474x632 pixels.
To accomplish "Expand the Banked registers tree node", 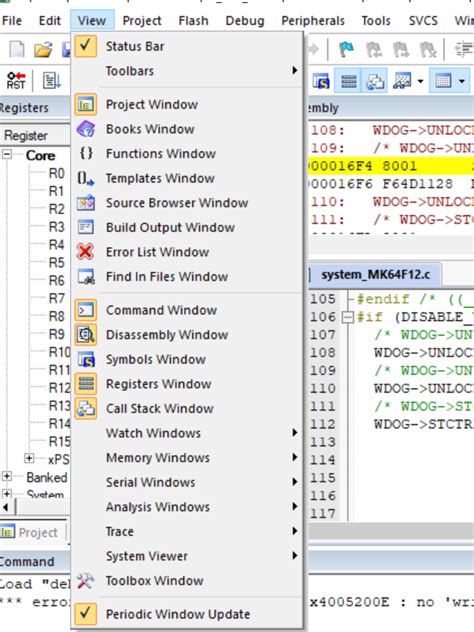I will (7, 477).
